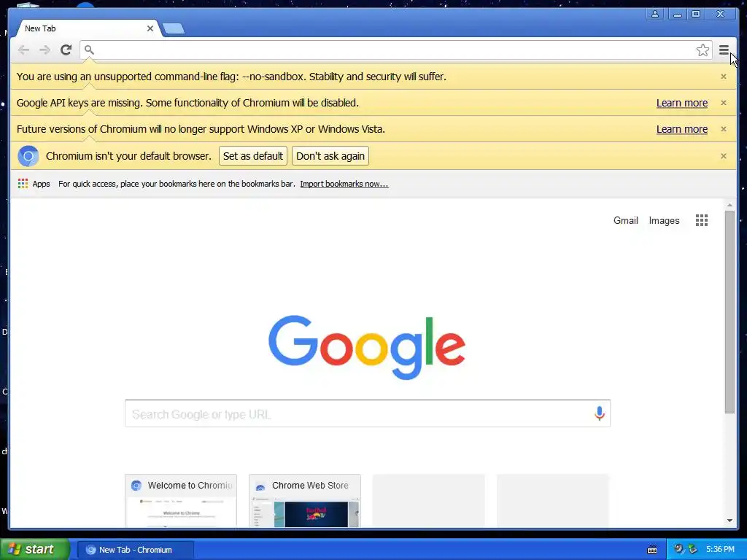This screenshot has width=747, height=560.
Task: Focus the Search Google or type URL box
Action: click(368, 414)
